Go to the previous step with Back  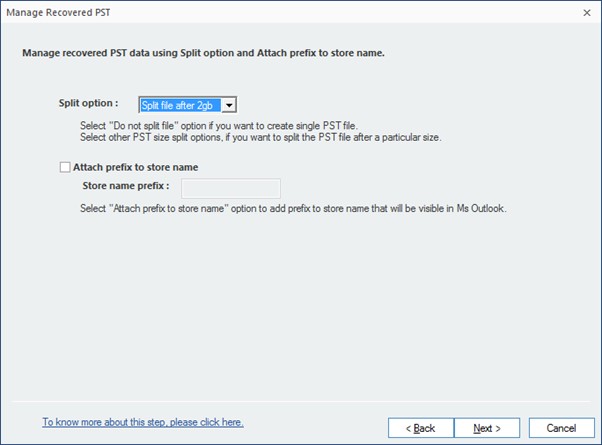[418, 428]
